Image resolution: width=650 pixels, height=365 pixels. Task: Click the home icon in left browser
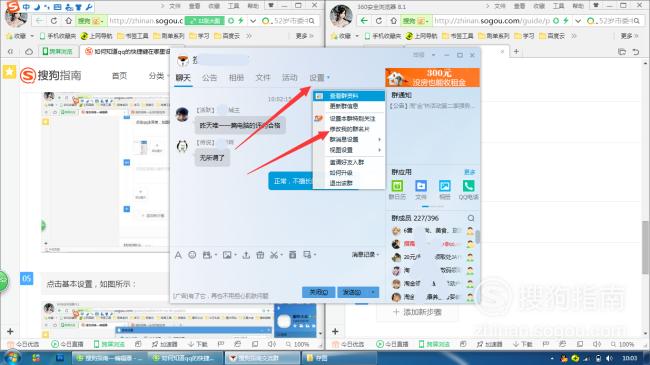click(x=68, y=21)
